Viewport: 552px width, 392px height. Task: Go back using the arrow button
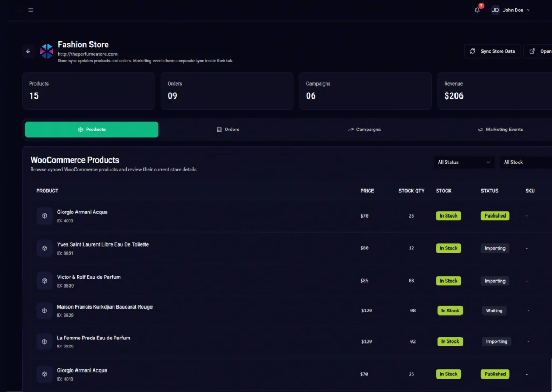coord(28,51)
